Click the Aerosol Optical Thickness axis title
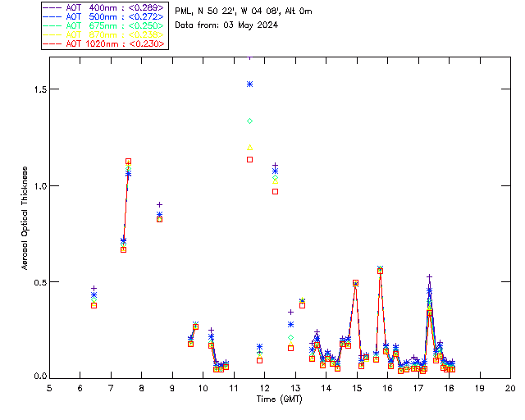This screenshot has width=525, height=420. 25,218
